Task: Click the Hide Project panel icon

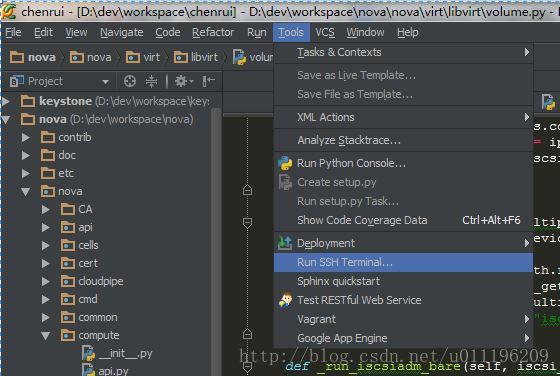Action: click(209, 81)
